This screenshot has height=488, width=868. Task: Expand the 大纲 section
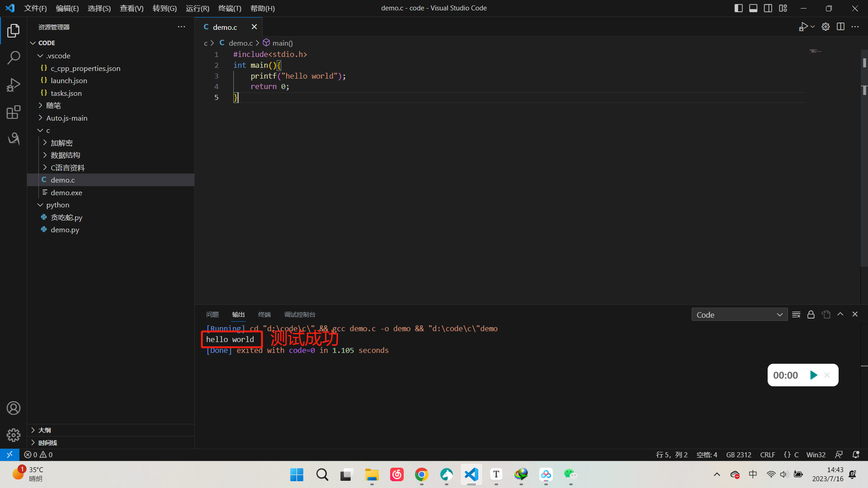coord(111,430)
